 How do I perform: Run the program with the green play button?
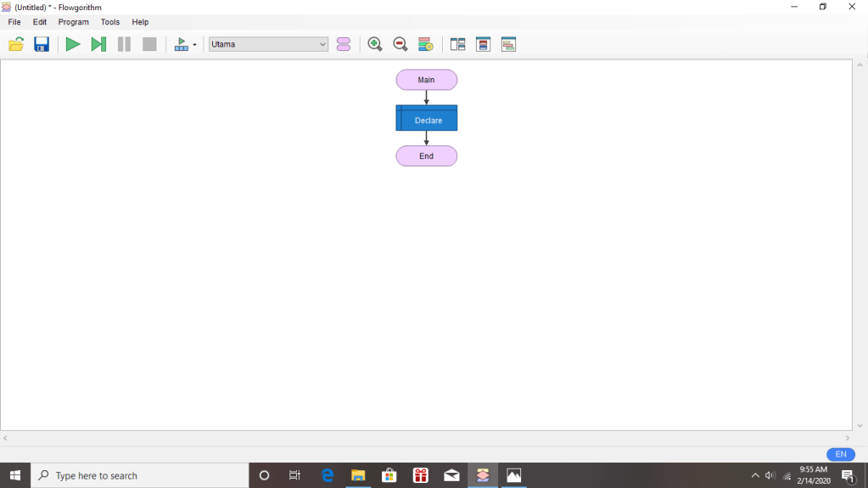(73, 44)
